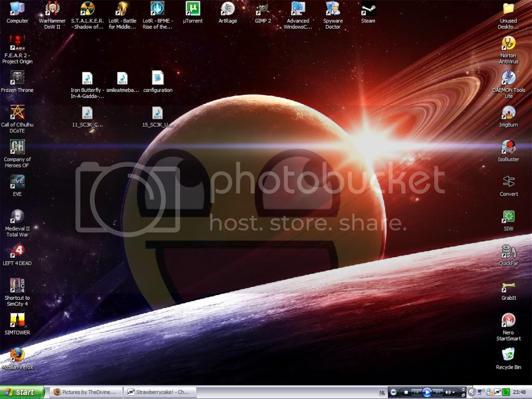Open the Start menu

(x=22, y=392)
